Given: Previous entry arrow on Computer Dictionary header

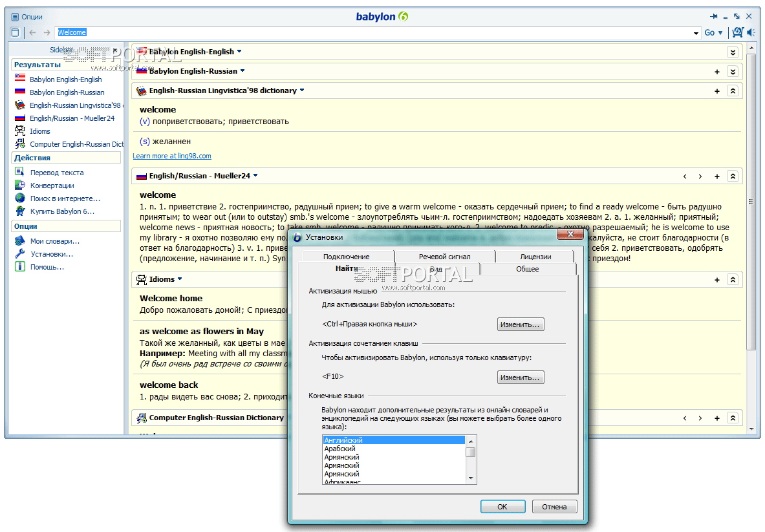Looking at the screenshot, I should tap(685, 418).
